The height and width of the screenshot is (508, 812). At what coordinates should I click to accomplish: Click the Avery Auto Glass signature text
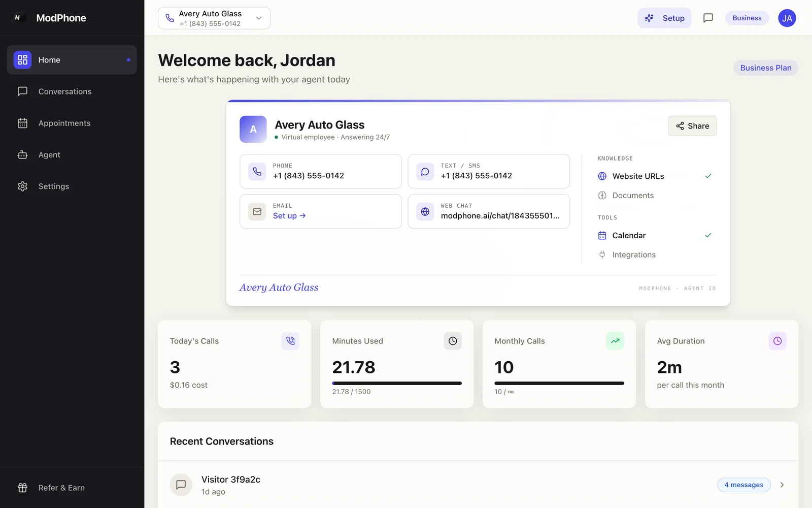[279, 288]
